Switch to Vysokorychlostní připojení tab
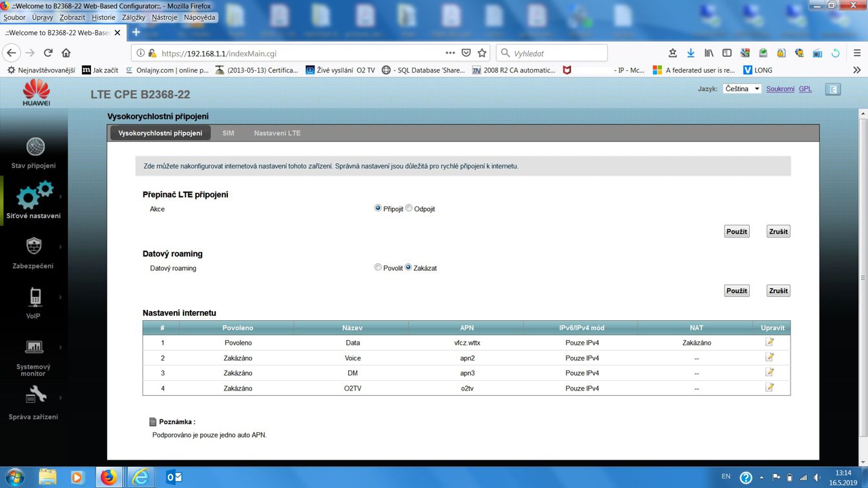The height and width of the screenshot is (488, 868). click(x=160, y=133)
